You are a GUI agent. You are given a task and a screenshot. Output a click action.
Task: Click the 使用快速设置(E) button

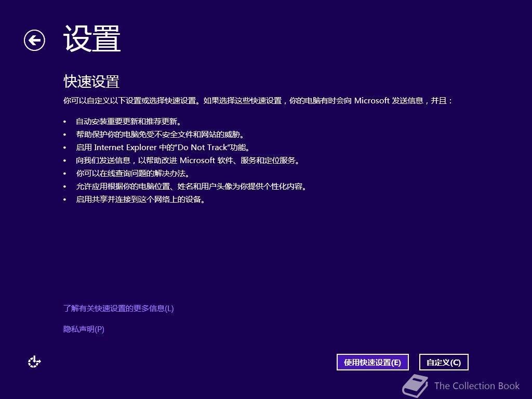[373, 362]
